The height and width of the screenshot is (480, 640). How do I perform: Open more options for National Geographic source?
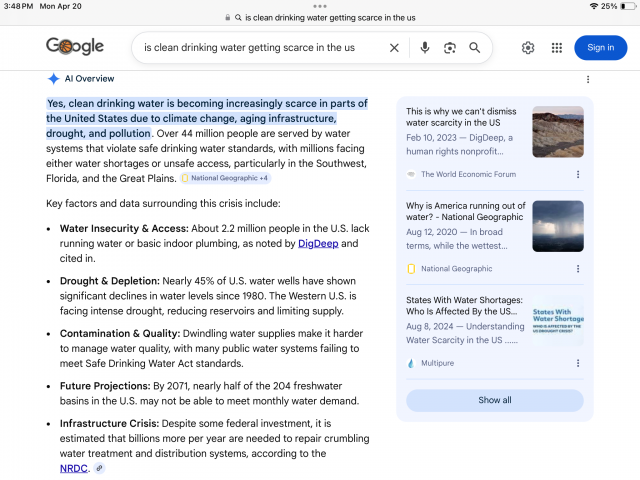click(x=578, y=269)
